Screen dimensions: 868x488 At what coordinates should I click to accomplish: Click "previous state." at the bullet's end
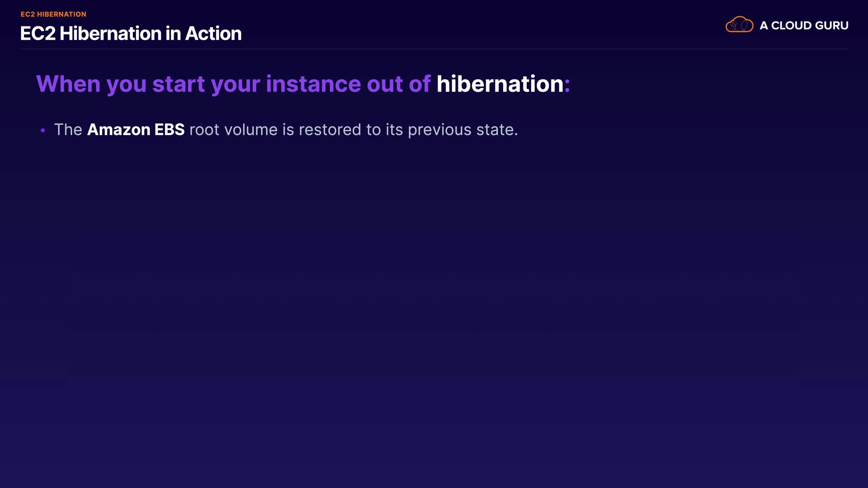click(462, 130)
